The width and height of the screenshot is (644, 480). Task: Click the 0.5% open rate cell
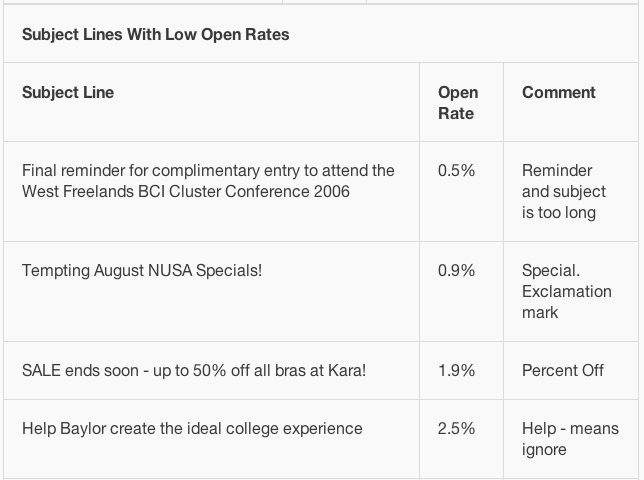[x=456, y=170]
